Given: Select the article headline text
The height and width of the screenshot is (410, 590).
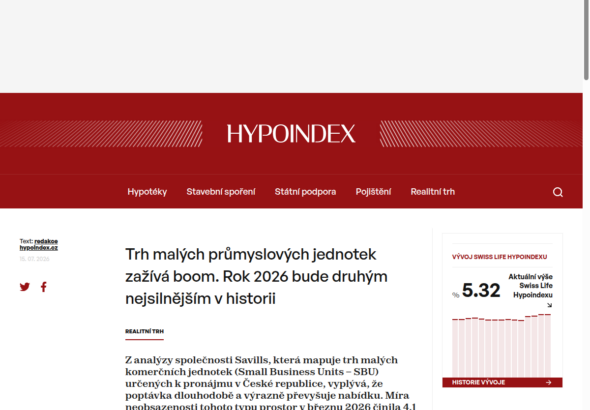Looking at the screenshot, I should pos(256,276).
